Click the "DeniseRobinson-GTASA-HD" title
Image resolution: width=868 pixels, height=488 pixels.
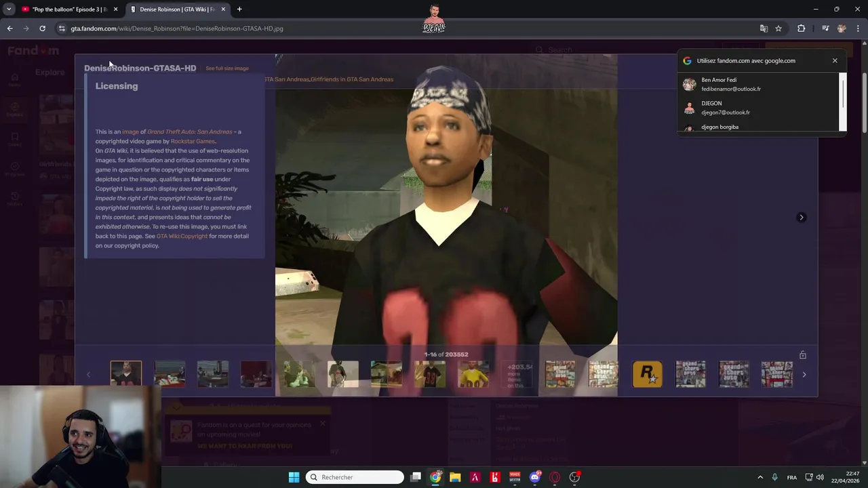[140, 68]
